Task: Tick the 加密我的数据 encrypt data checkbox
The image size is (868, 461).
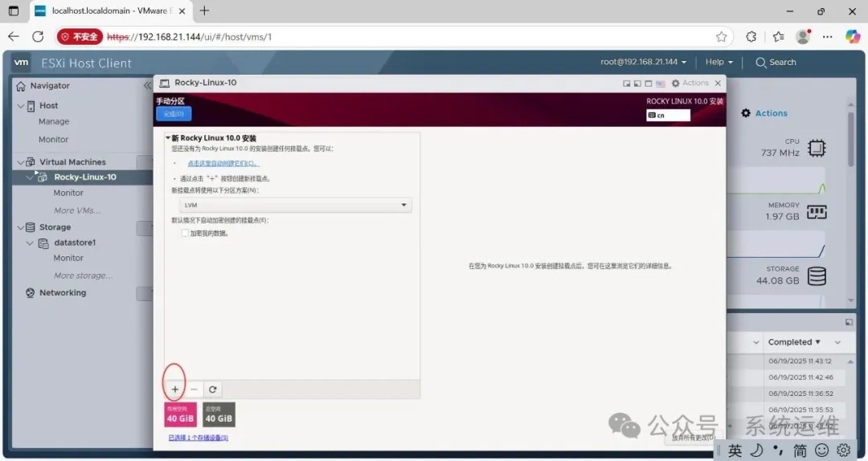Action: (185, 233)
